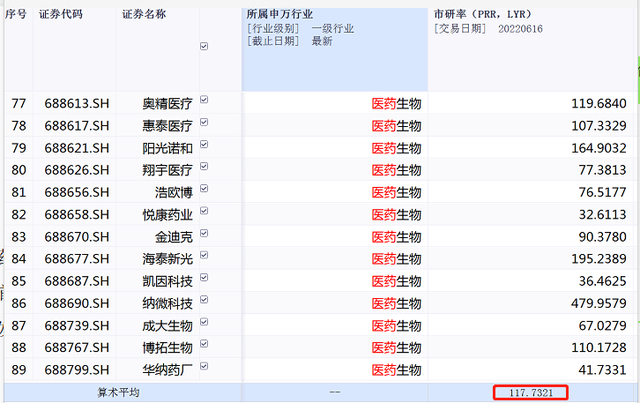Click security code 688687.SH

(77, 281)
